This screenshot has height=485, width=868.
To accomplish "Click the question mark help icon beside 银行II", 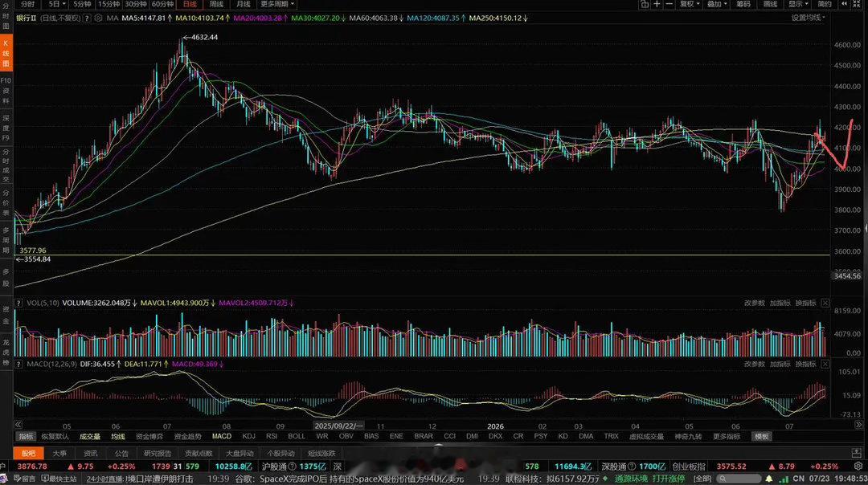I will [87, 18].
